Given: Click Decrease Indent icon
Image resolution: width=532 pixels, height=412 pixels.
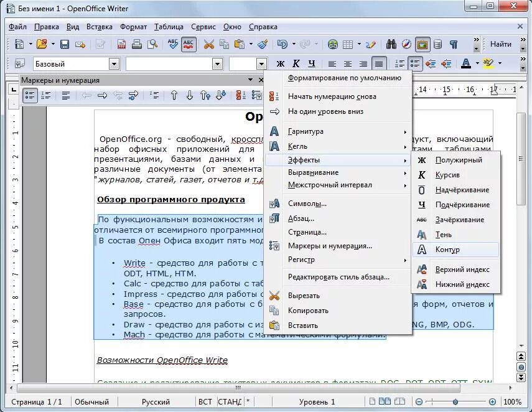Looking at the screenshot, I should 431,63.
